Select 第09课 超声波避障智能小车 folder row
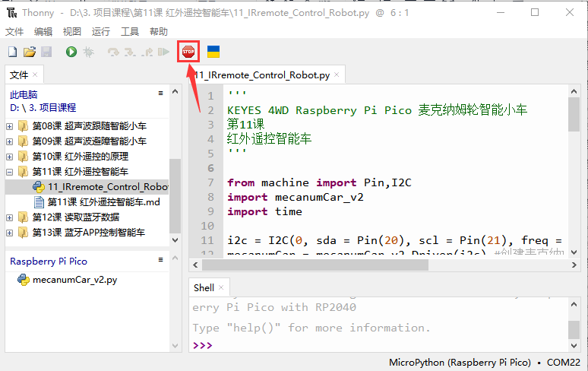 pos(87,141)
